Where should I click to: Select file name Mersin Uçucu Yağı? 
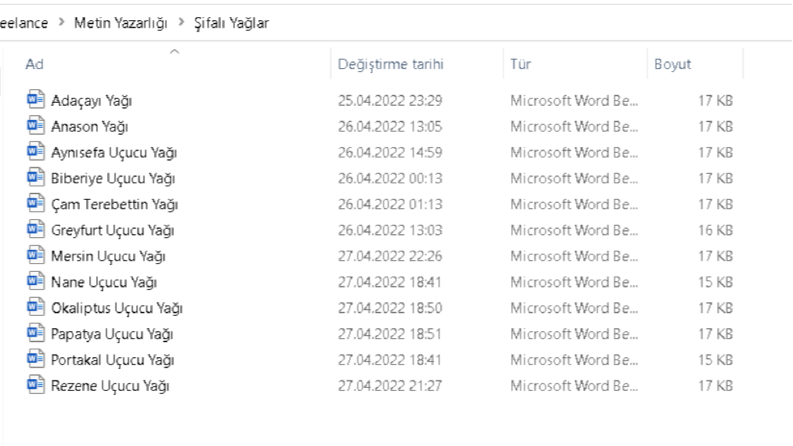108,256
